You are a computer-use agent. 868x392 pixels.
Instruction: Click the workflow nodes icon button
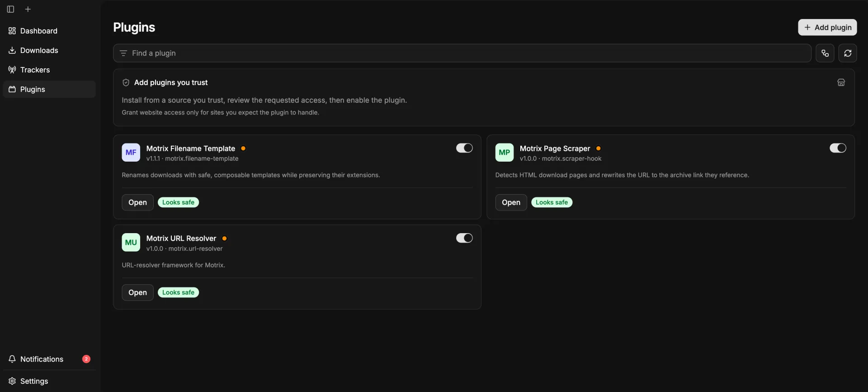[825, 53]
